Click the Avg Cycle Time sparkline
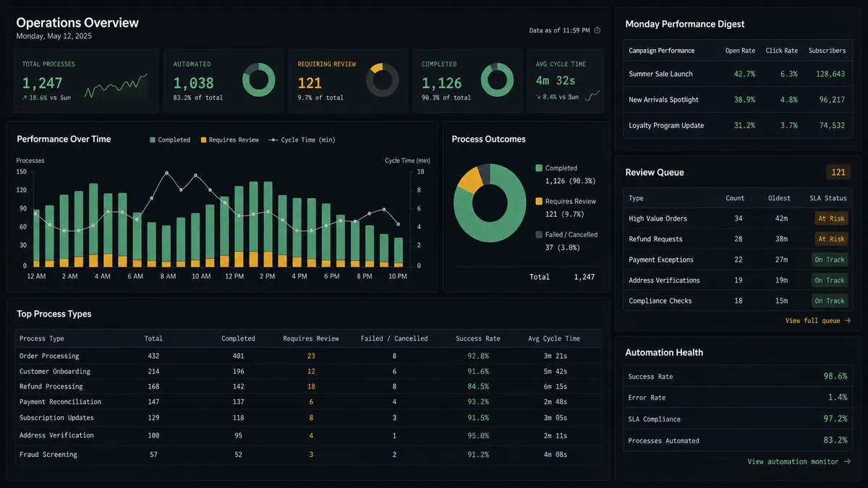Image resolution: width=868 pixels, height=488 pixels. pos(592,95)
